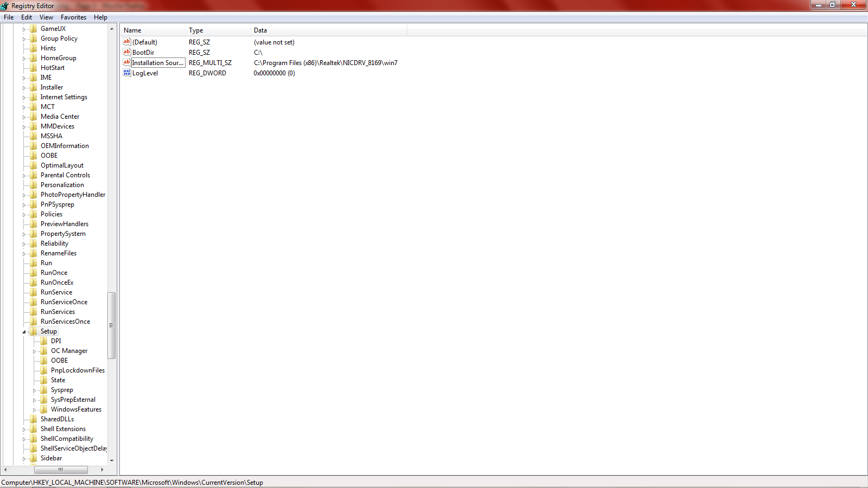Expand the Sysprep key
Viewport: 868px width, 488px height.
(34, 390)
